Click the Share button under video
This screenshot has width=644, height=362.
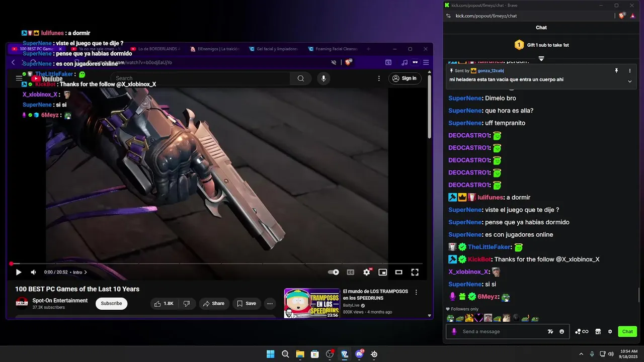point(213,304)
